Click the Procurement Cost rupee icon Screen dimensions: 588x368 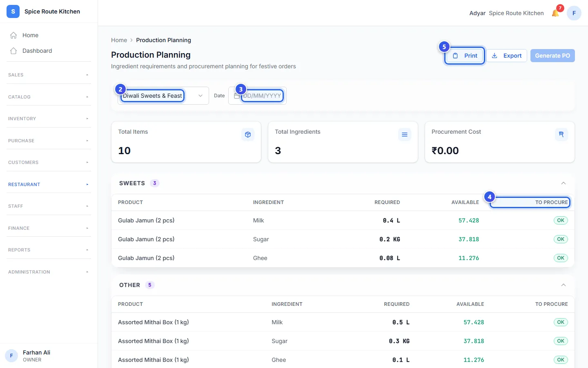click(561, 135)
